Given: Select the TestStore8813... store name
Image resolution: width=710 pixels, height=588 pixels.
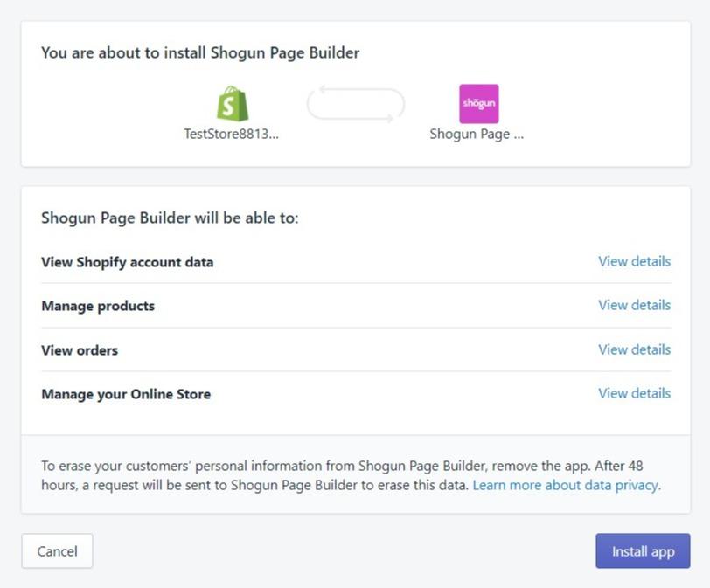Looking at the screenshot, I should coord(232,134).
